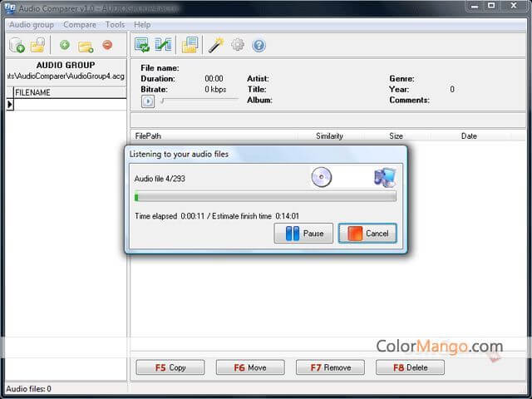Sort by the Size column header
Screen dimensions: 532x399
[x=397, y=136]
